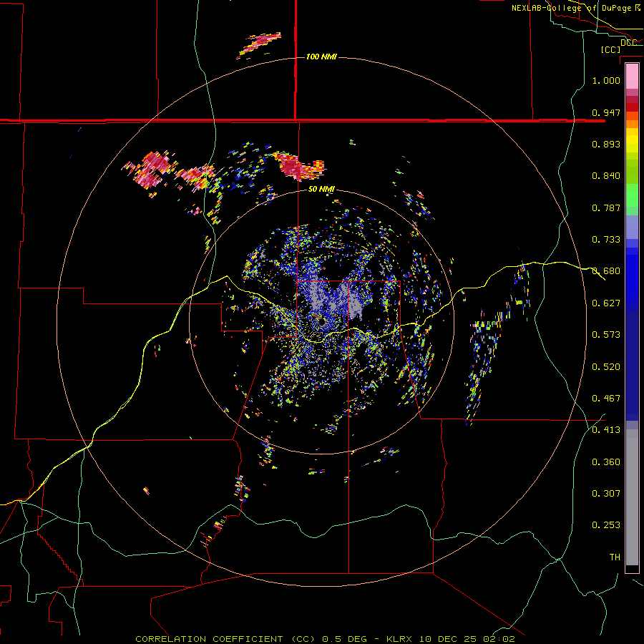This screenshot has width=644, height=644.
Task: Click the [CC] legend header label
Action: 610,49
